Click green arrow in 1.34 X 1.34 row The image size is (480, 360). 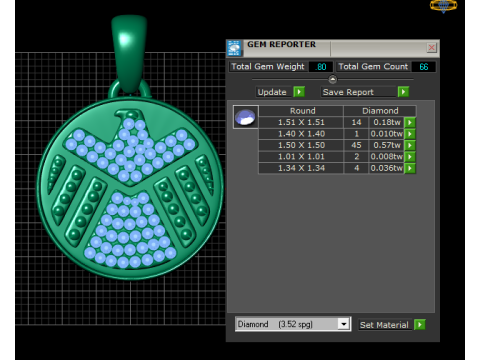pos(410,168)
